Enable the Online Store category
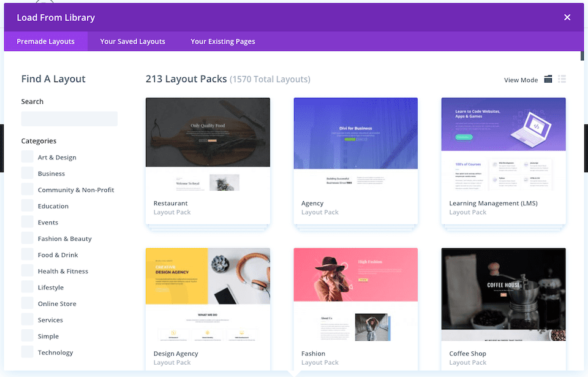Screen dimensions: 588x377 pyautogui.click(x=27, y=303)
